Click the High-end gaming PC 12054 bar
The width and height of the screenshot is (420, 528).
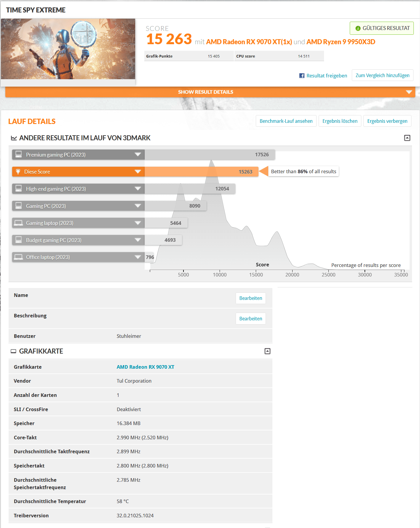coord(190,189)
